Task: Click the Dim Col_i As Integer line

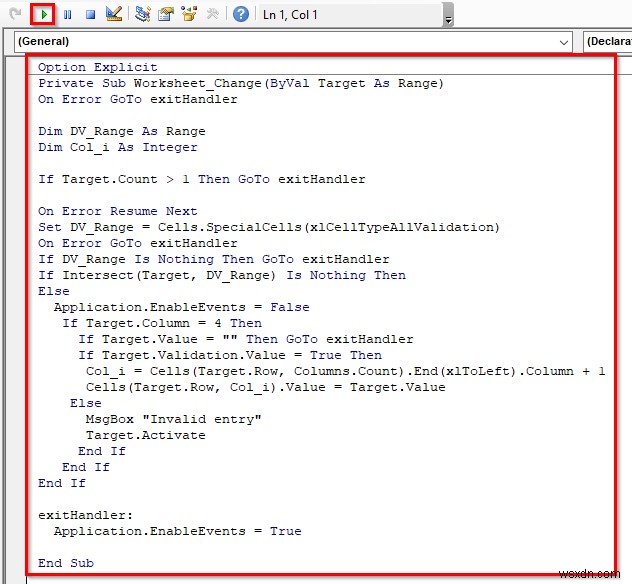Action: tap(118, 148)
